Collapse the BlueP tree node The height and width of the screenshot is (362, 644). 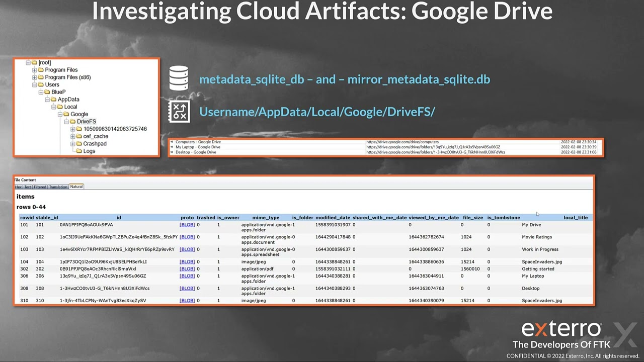click(41, 92)
